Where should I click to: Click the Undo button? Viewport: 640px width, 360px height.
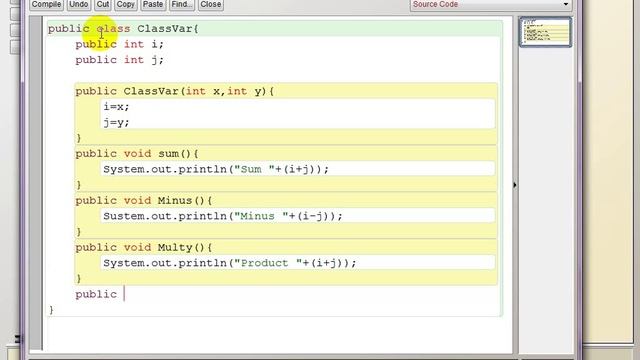coord(78,4)
